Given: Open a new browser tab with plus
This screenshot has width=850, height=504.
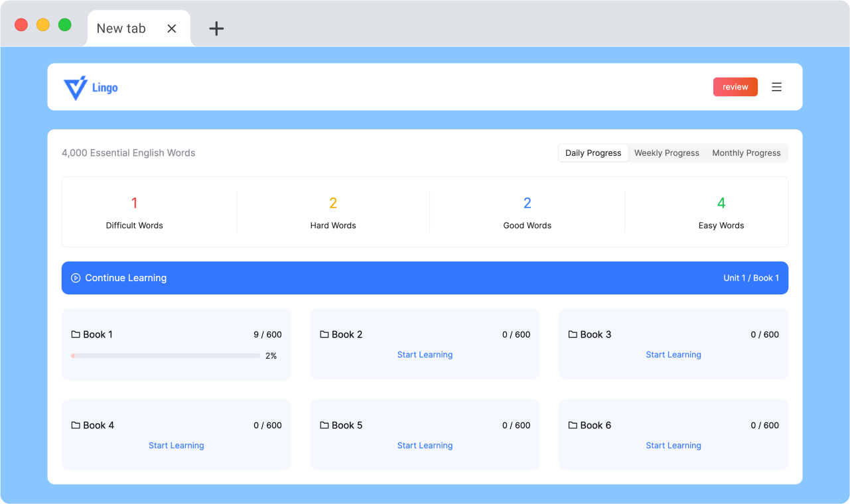Looking at the screenshot, I should 216,29.
